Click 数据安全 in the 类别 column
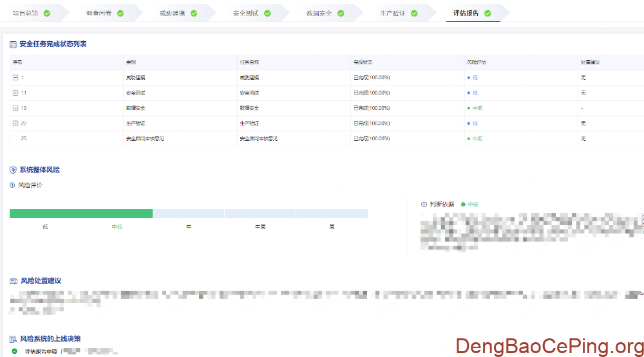 pos(135,108)
